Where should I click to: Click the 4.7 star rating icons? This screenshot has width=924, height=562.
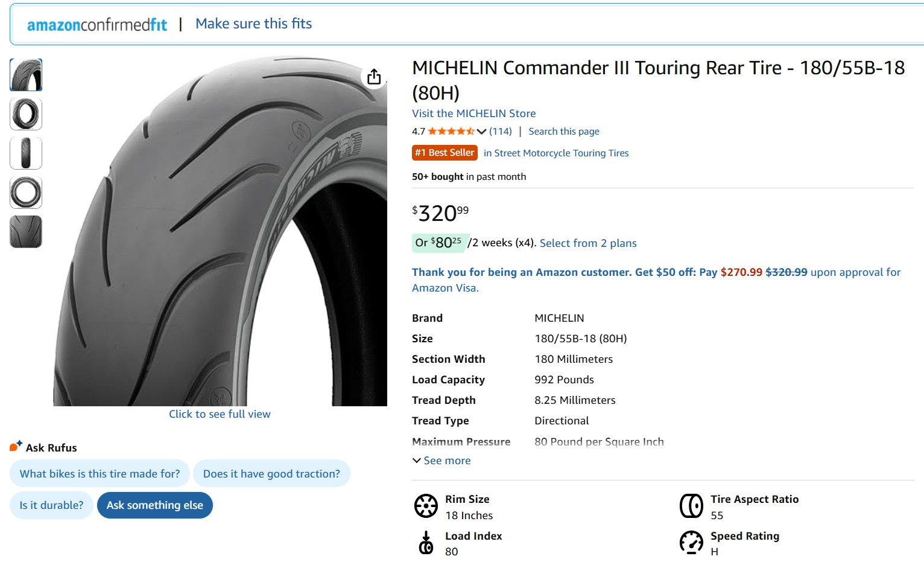click(451, 132)
